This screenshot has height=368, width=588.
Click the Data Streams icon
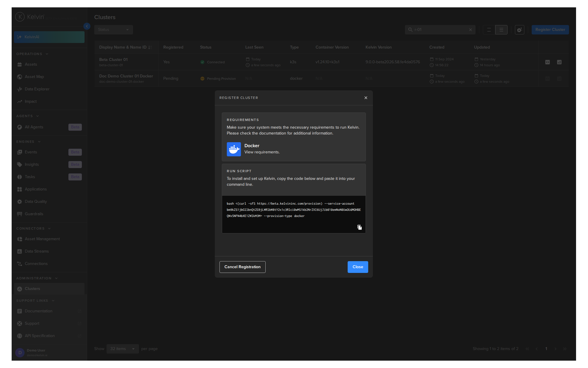20,251
